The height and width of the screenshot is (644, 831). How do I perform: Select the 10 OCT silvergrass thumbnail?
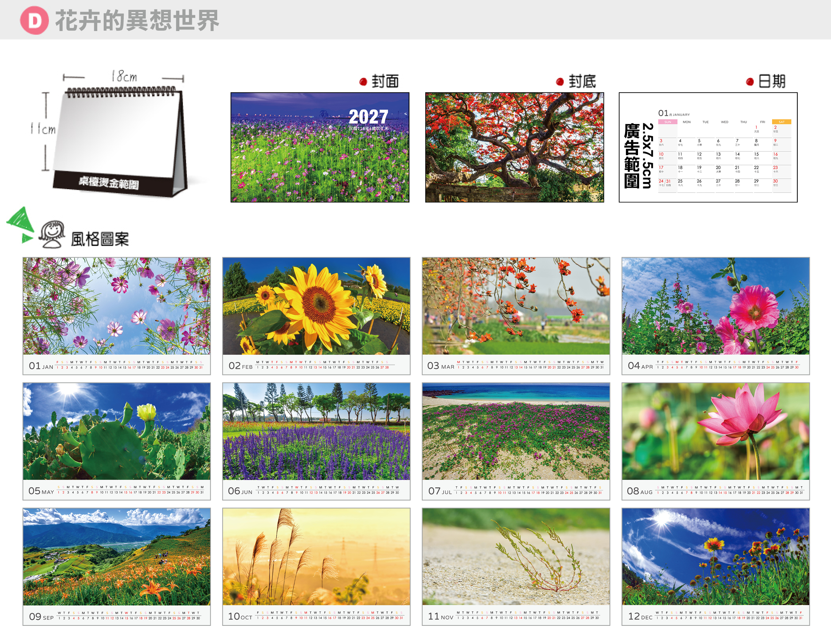[316, 567]
